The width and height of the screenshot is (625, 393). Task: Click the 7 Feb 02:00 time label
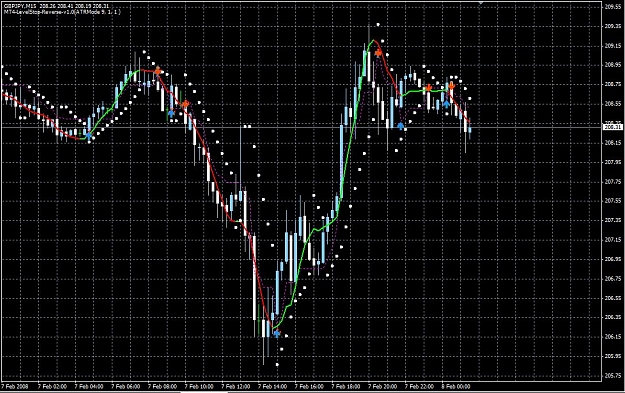point(52,387)
